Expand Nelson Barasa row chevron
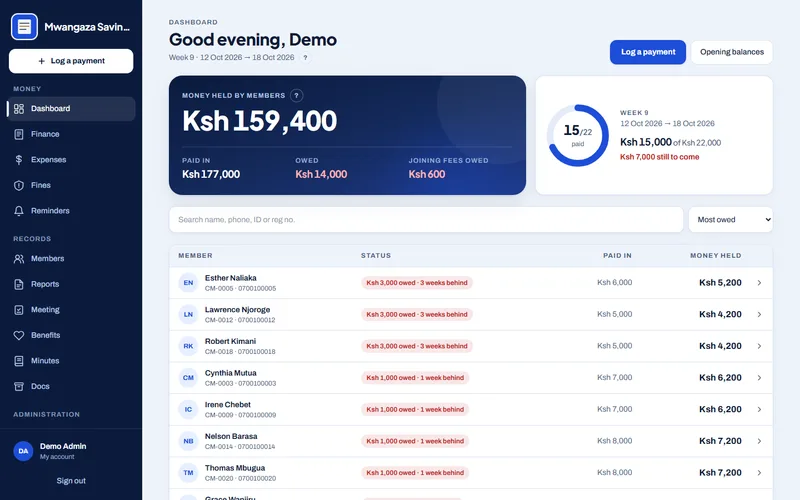Image resolution: width=800 pixels, height=500 pixels. (759, 441)
